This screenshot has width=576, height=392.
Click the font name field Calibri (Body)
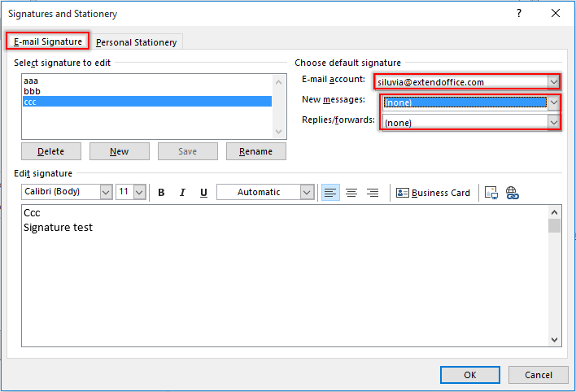(61, 192)
